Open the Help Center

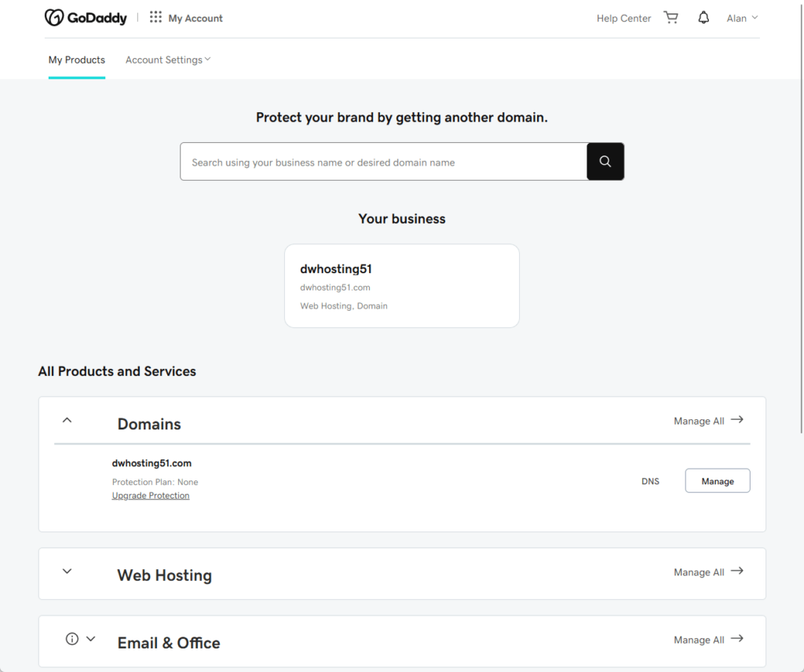(x=623, y=19)
